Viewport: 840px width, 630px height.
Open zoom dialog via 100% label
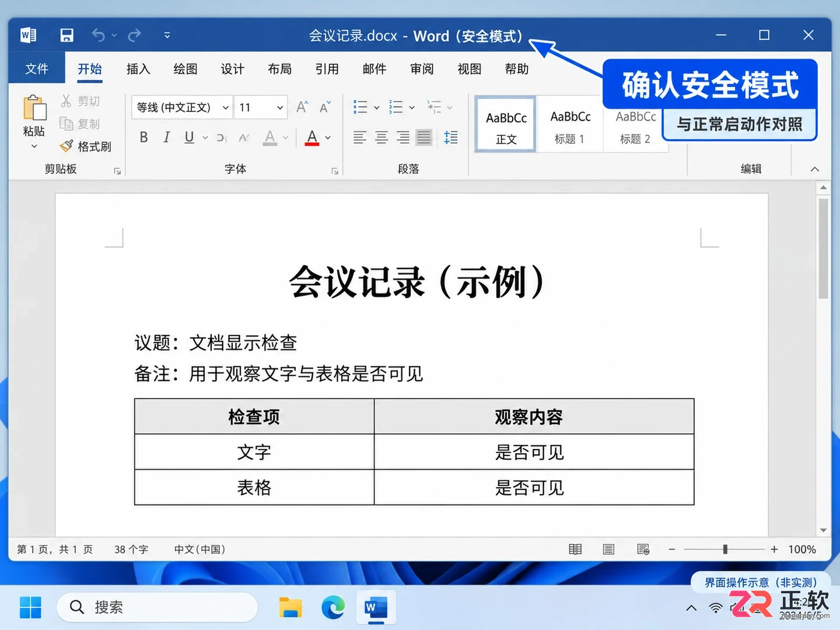[x=802, y=549]
